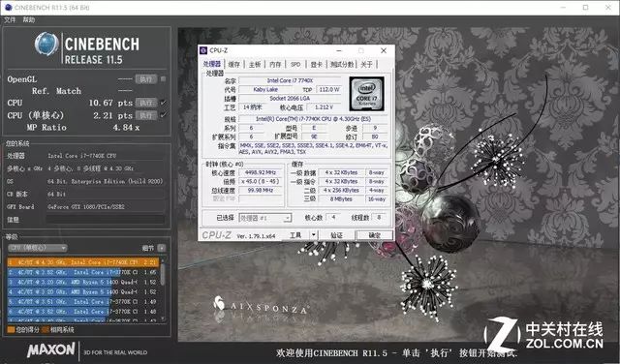Open the CPU (单核心) ranking dropdown
620x364 pixels.
tap(38, 248)
